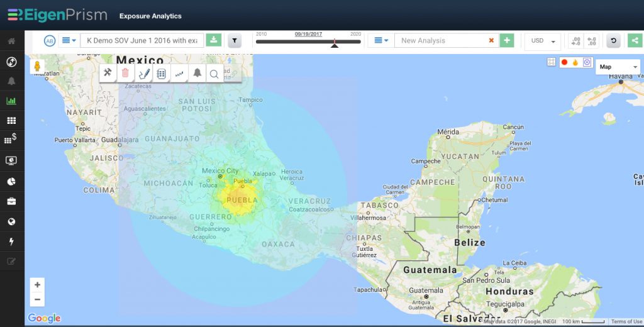Screen dimensions: 644x327
Task: Click the Tegucigalpa city label
Action: click(x=505, y=304)
